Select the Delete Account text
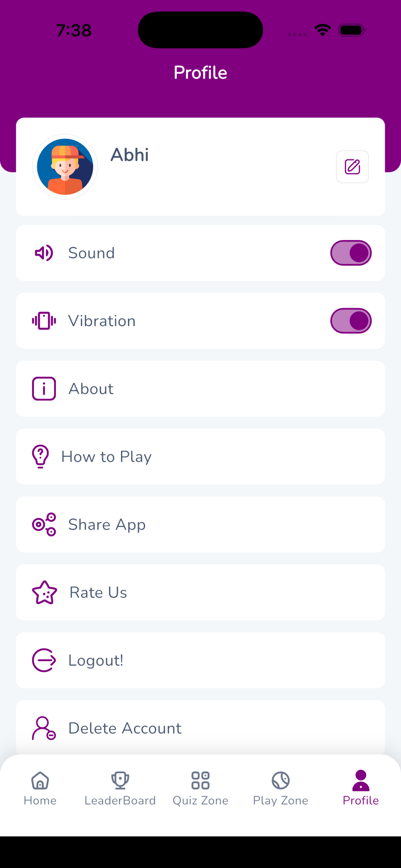This screenshot has width=401, height=868. [125, 728]
